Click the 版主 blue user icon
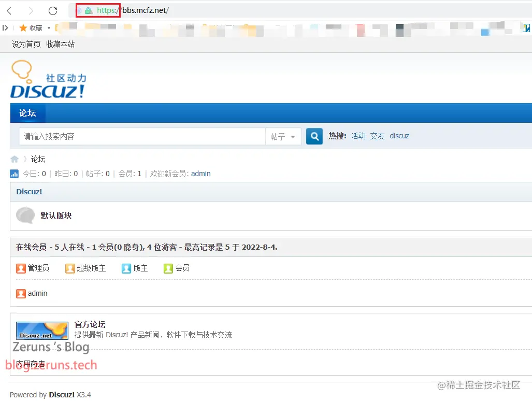This screenshot has width=532, height=402. point(126,268)
